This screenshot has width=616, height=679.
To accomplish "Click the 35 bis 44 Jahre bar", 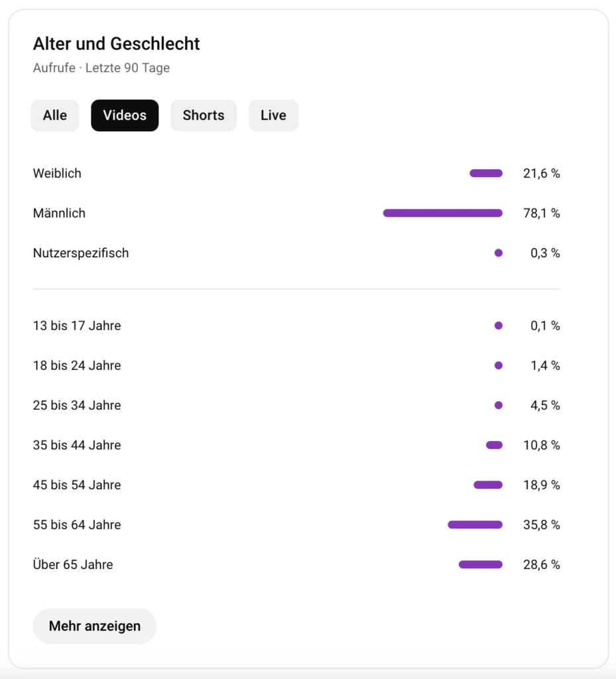I will 495,445.
